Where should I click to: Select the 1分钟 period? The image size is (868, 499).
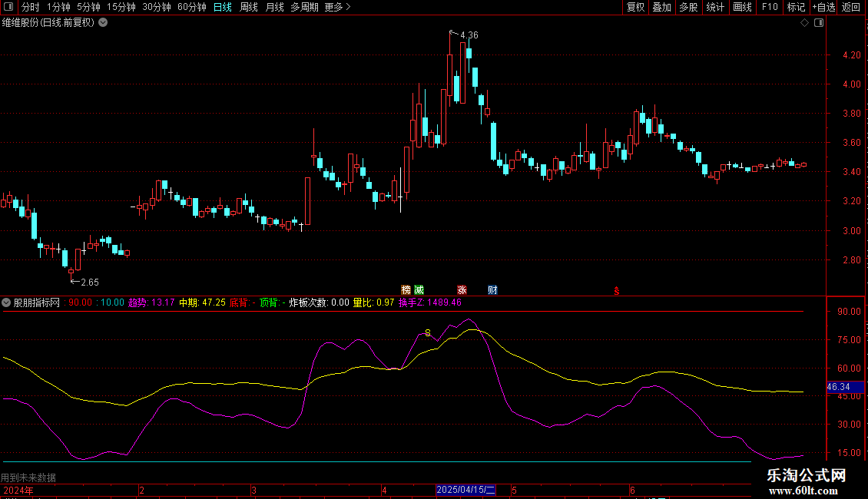tap(58, 7)
